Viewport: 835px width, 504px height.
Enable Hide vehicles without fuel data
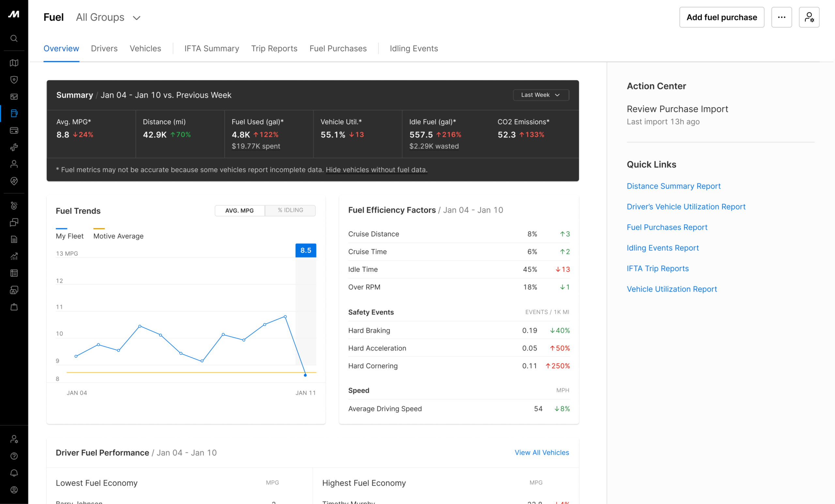pyautogui.click(x=376, y=170)
